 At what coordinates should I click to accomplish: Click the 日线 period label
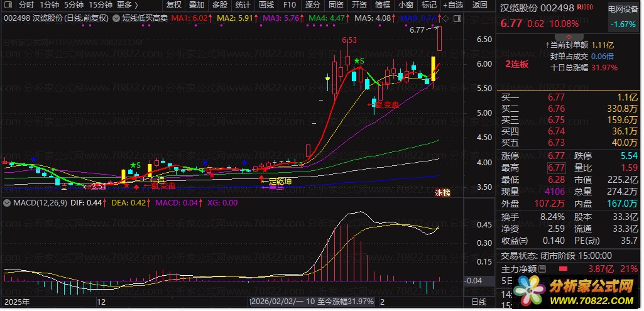[479, 302]
